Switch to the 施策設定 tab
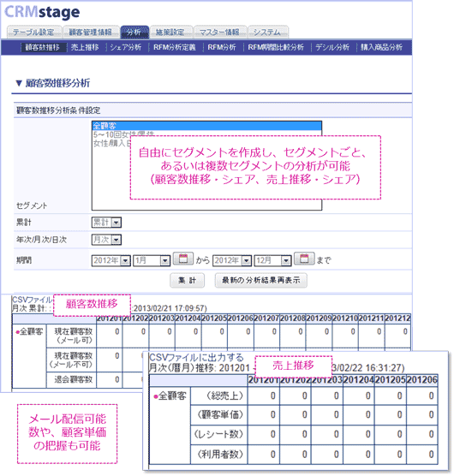Viewport: 454px width, 476px height. [171, 33]
